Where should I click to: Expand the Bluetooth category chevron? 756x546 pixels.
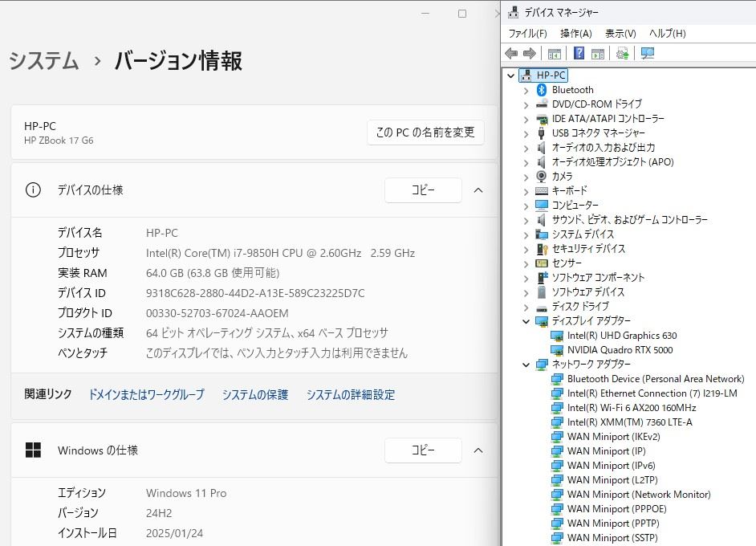pyautogui.click(x=526, y=90)
